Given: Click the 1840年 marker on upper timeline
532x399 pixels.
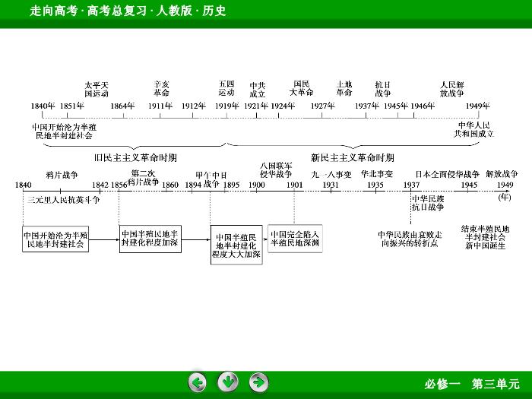Looking at the screenshot, I should click(43, 106).
